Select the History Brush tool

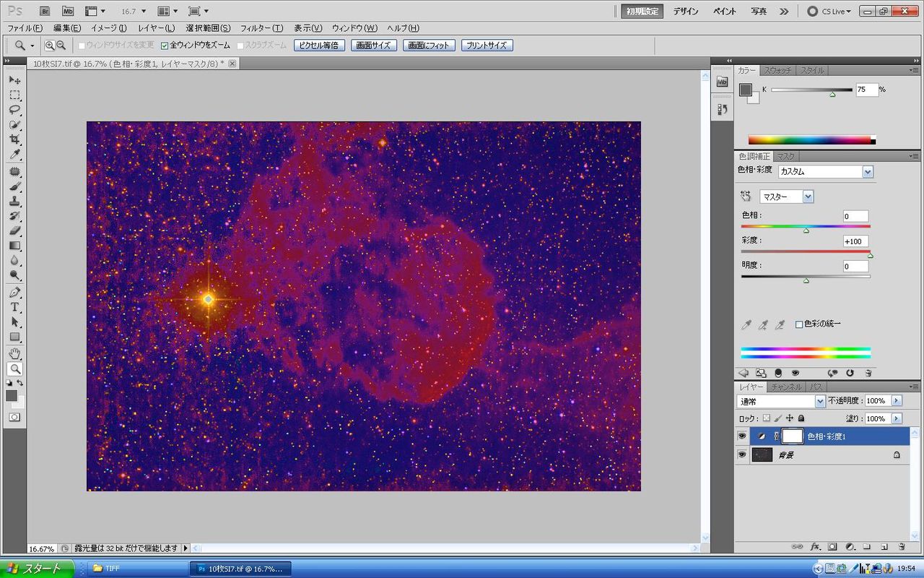pos(14,216)
